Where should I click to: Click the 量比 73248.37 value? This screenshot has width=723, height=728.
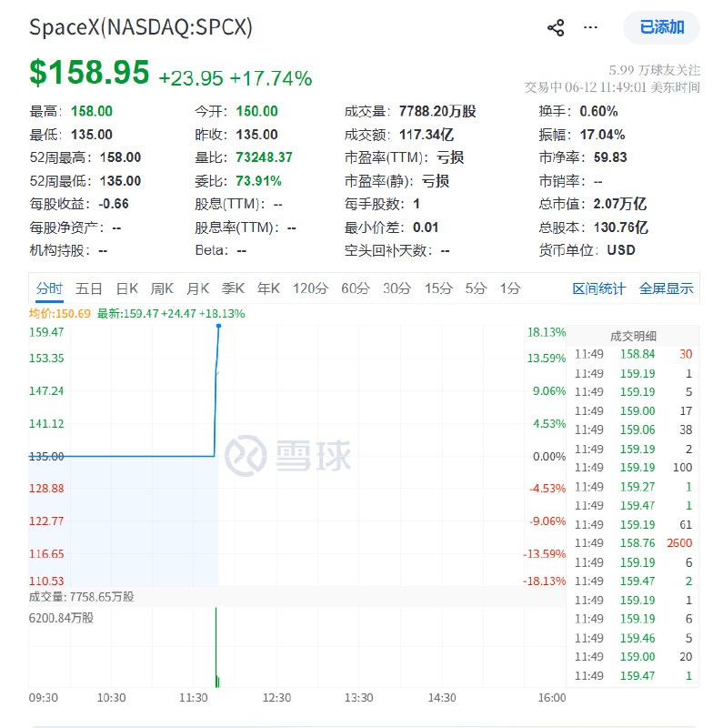[x=264, y=157]
